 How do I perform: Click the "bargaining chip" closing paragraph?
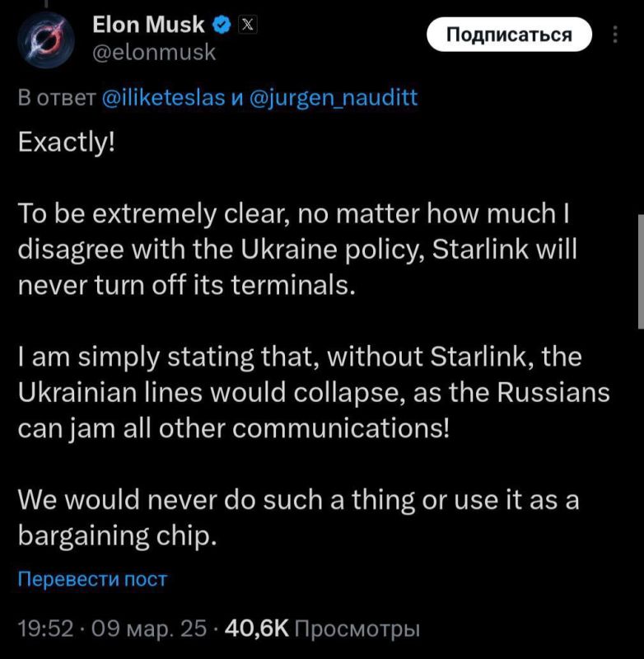[296, 519]
